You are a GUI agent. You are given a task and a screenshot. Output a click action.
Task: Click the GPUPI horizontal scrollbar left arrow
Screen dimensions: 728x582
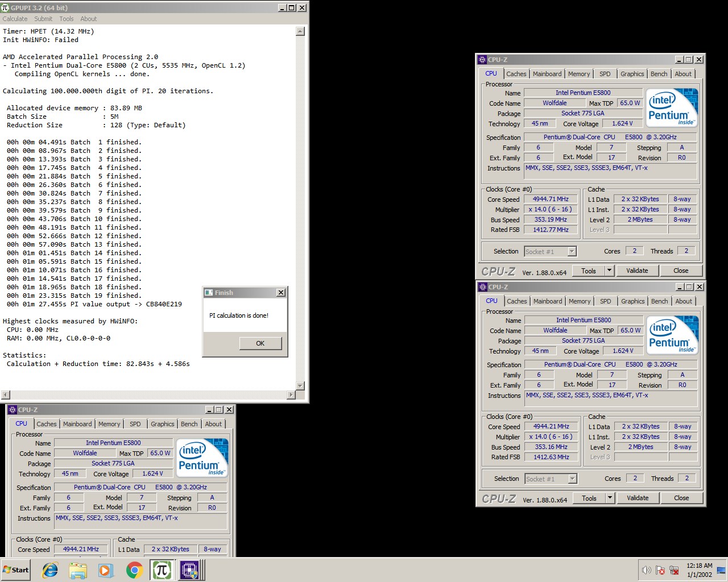(x=6, y=394)
